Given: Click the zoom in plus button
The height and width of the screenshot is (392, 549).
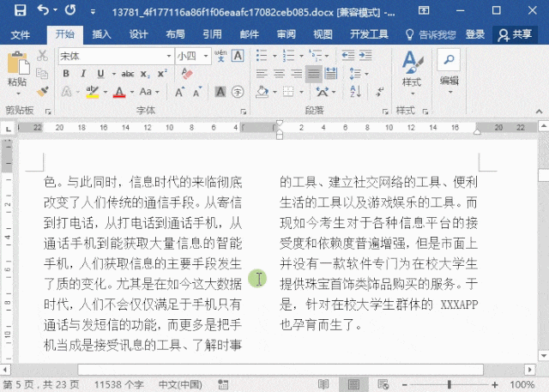Looking at the screenshot, I should 494,384.
